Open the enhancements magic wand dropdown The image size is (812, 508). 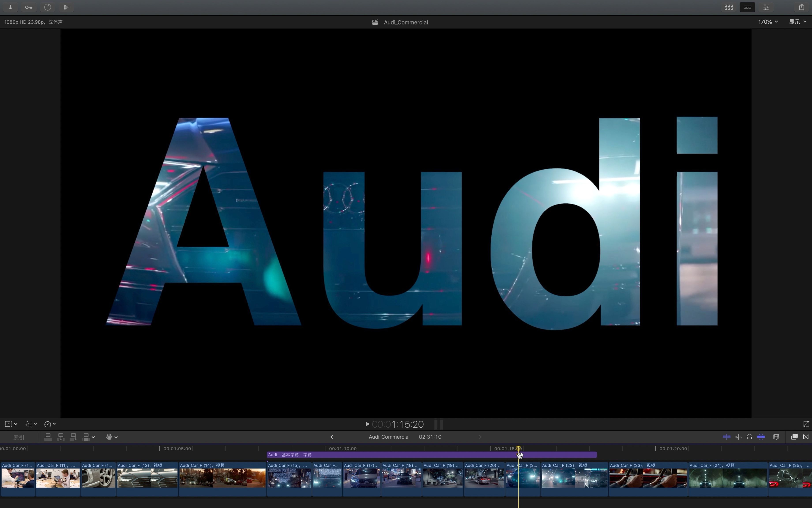[31, 424]
